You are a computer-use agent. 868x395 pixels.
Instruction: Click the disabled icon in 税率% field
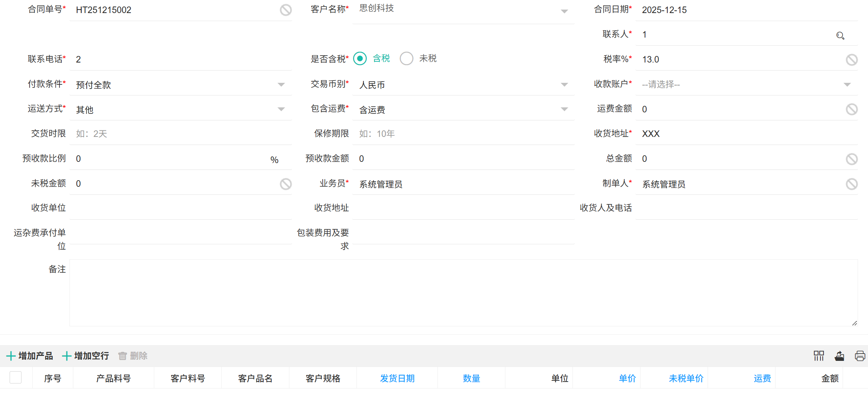click(851, 59)
